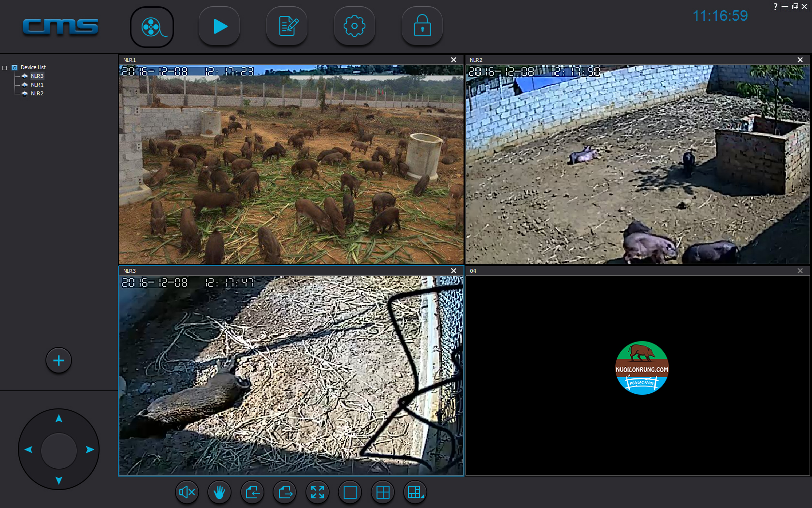This screenshot has height=508, width=812.
Task: Open the multi-window layout dropdown
Action: (x=415, y=493)
